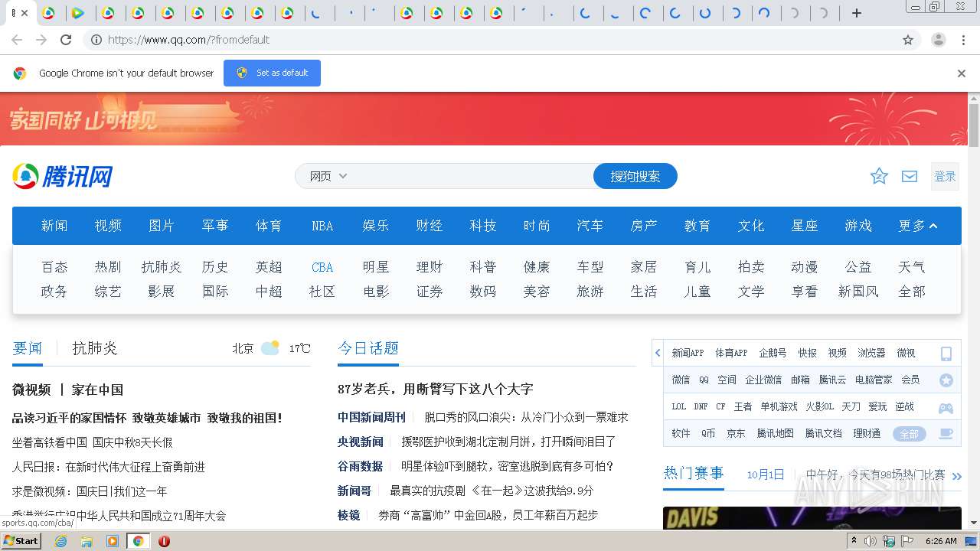Open a new tab with plus button

[x=857, y=13]
